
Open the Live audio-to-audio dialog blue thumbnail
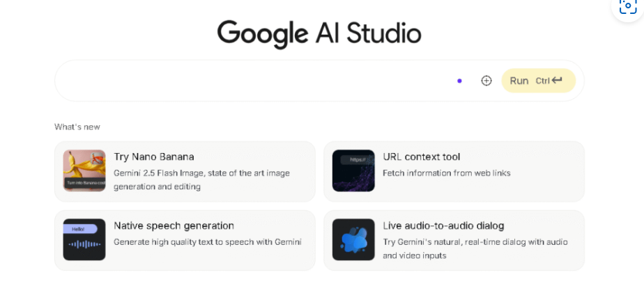353,239
